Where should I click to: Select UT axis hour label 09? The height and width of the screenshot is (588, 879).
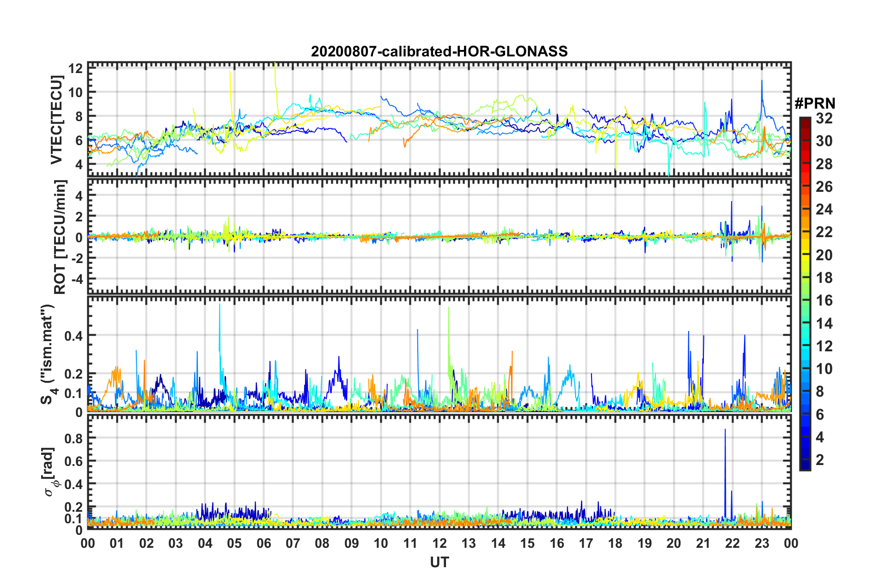(x=352, y=543)
